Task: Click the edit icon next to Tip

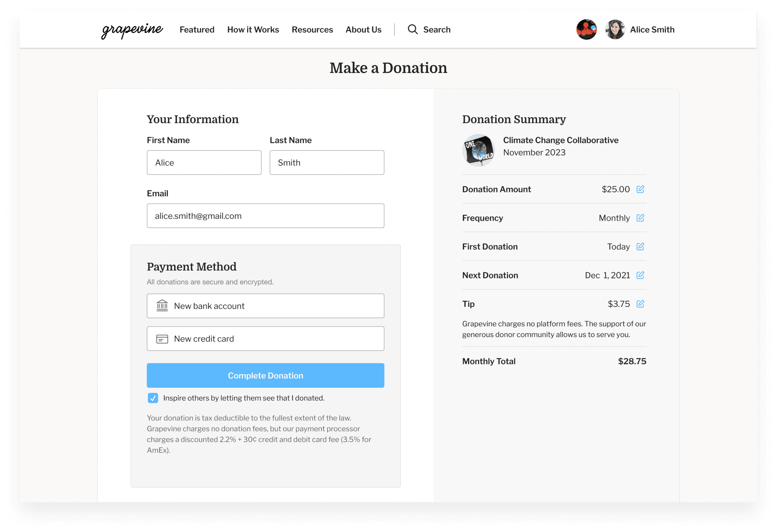Action: click(x=640, y=304)
